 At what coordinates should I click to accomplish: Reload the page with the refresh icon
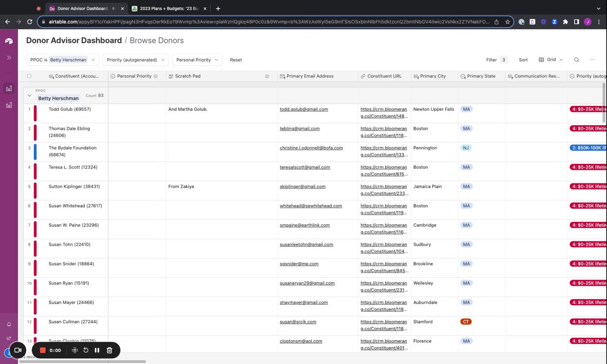tap(30, 22)
